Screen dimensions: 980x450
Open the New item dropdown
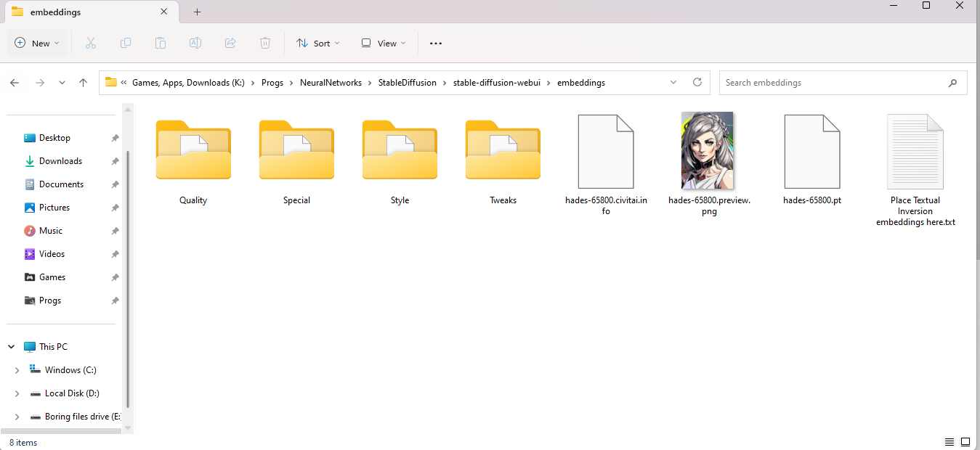[37, 44]
